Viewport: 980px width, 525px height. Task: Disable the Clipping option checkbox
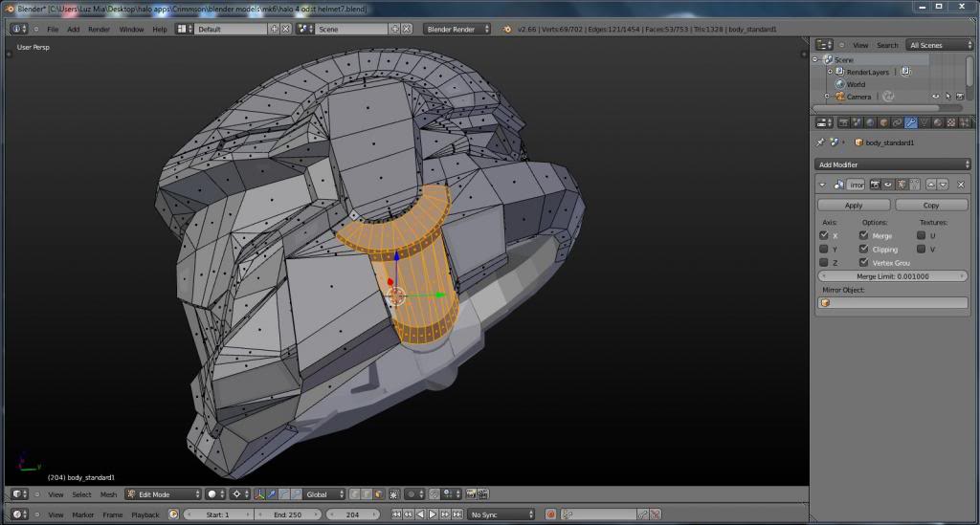[x=863, y=249]
